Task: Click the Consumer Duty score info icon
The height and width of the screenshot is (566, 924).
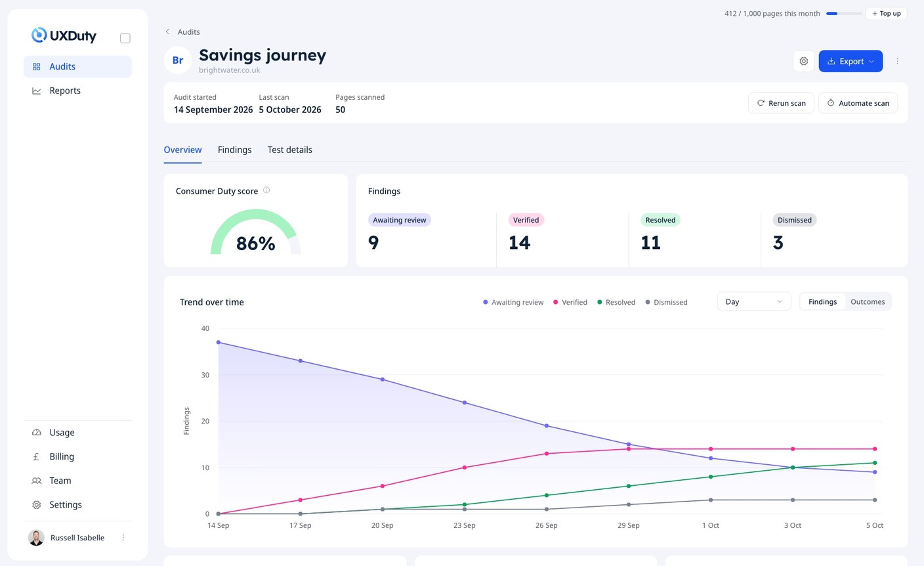Action: pos(266,190)
